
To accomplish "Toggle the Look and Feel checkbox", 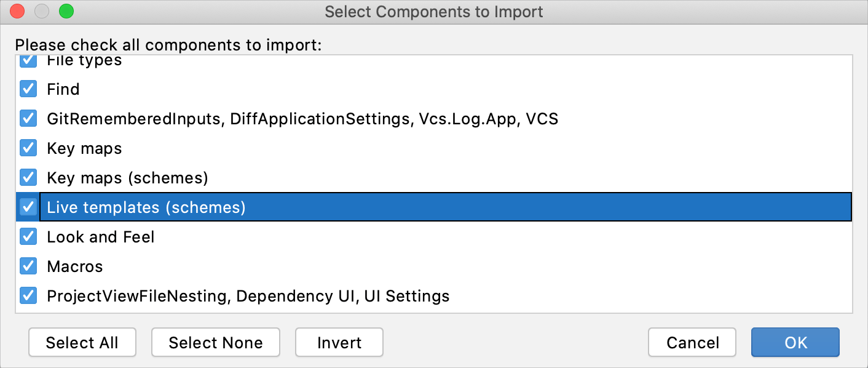I will (x=28, y=236).
